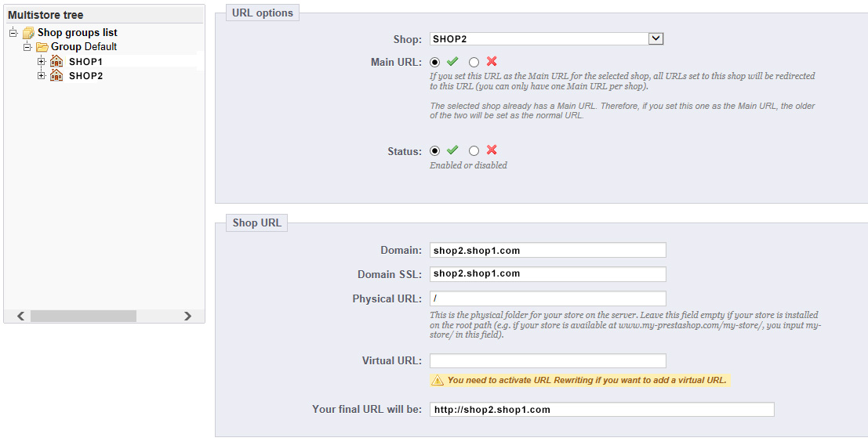The height and width of the screenshot is (445, 868).
Task: Click green checkmark icon next to Status
Action: point(452,150)
